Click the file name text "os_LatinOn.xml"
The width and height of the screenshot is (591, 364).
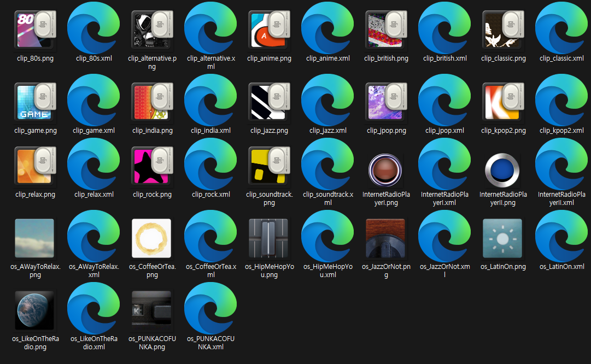[x=561, y=266]
